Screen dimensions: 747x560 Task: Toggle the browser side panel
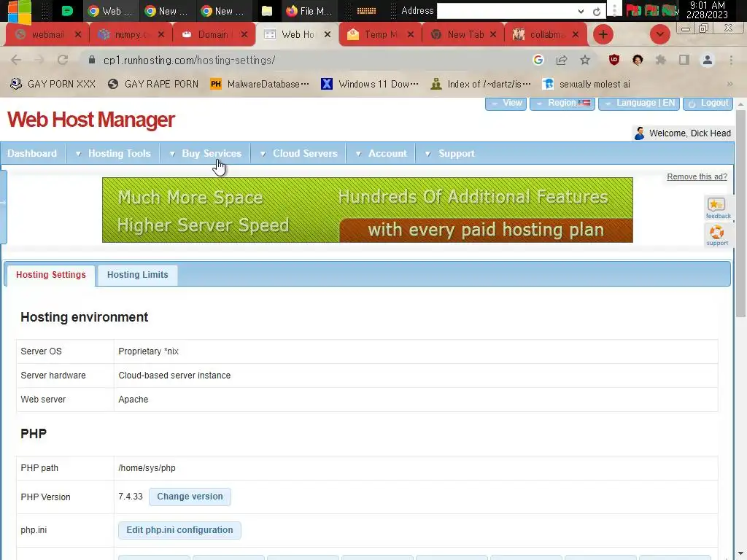click(684, 60)
